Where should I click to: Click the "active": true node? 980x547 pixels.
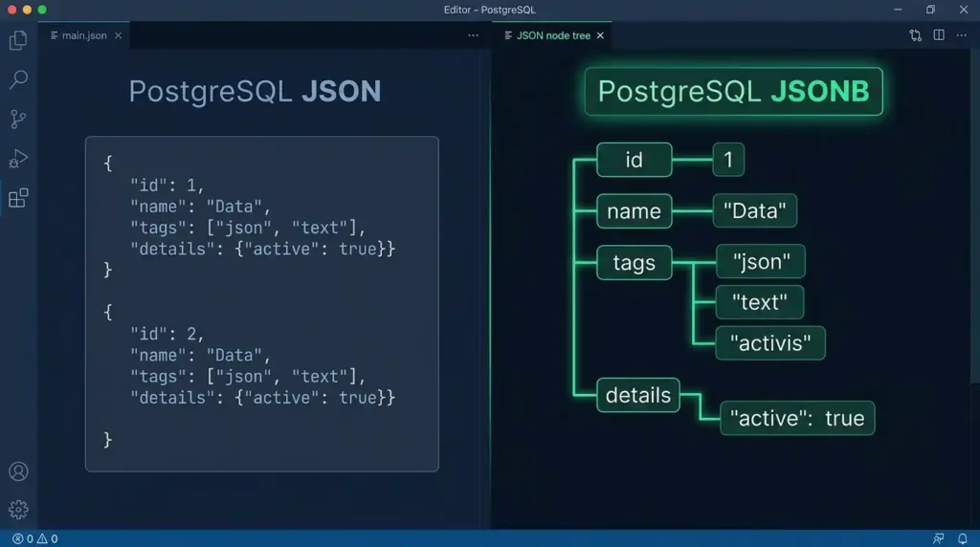click(x=797, y=418)
